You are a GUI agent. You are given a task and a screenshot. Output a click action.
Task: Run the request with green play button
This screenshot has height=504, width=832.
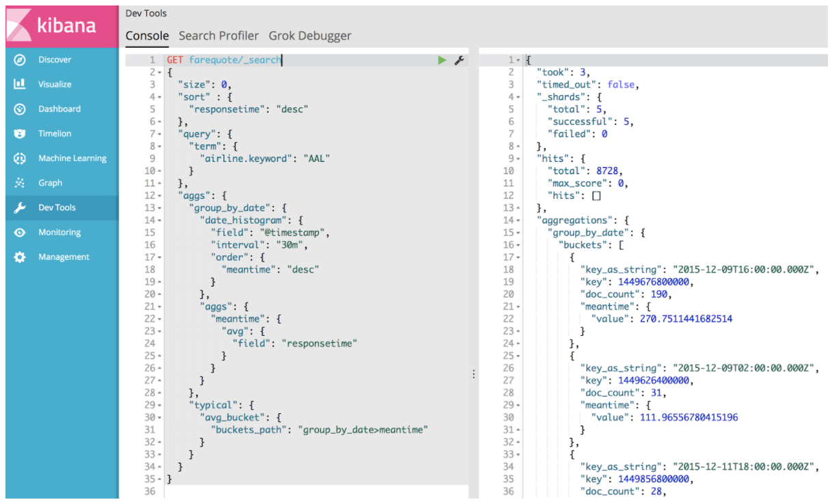(x=442, y=60)
